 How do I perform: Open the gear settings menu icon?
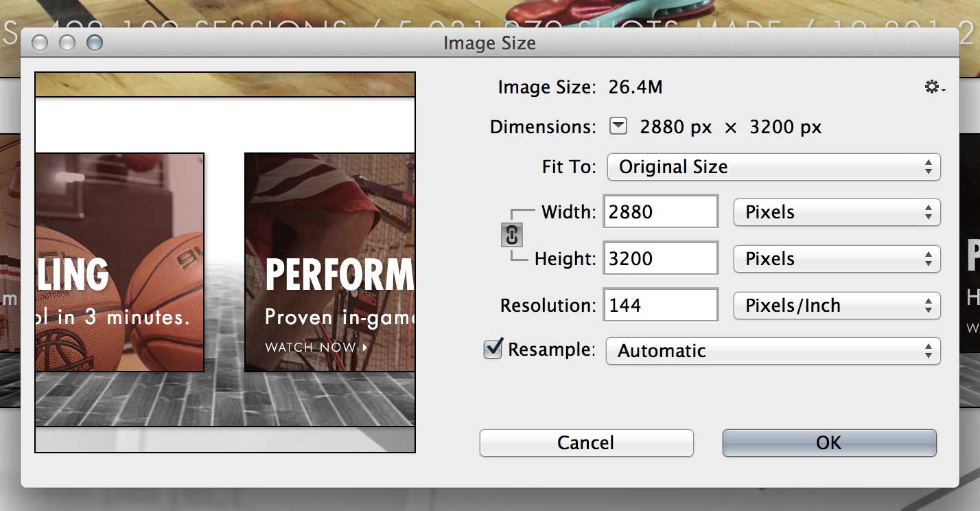(x=934, y=88)
